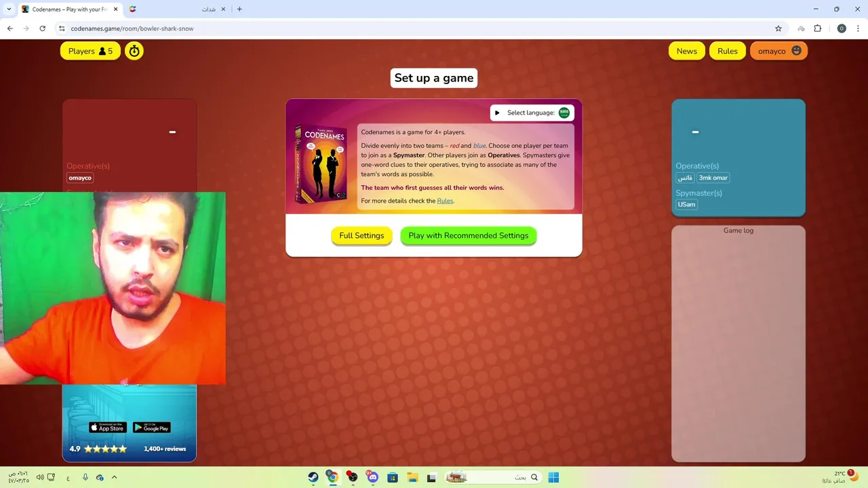Click the taskbar search box
The height and width of the screenshot is (488, 868).
pos(493,477)
